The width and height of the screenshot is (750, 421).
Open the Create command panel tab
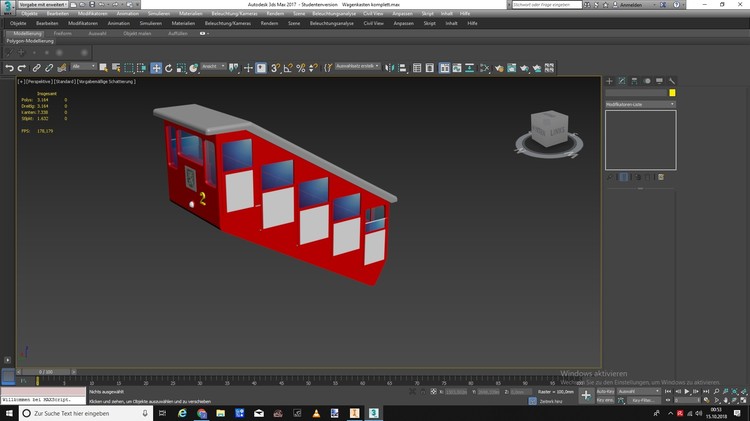609,81
